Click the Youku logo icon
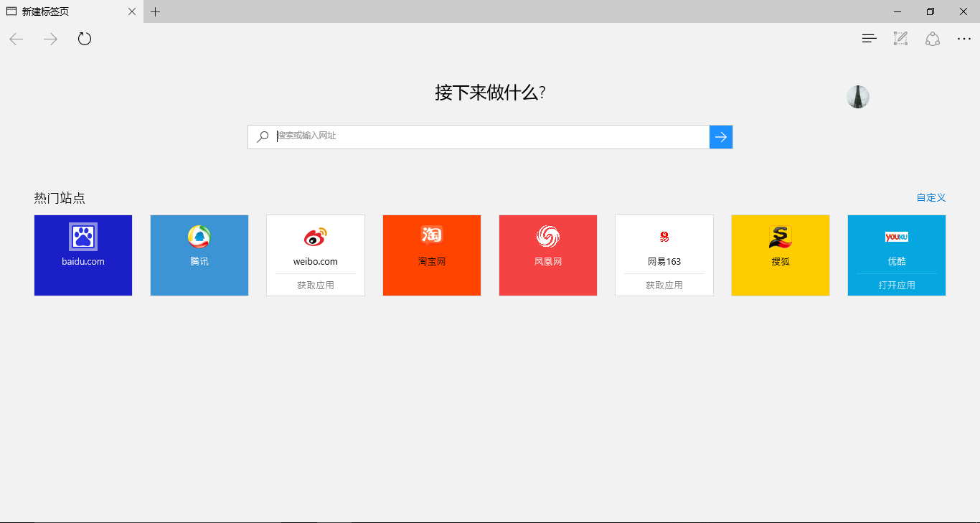 click(x=897, y=237)
